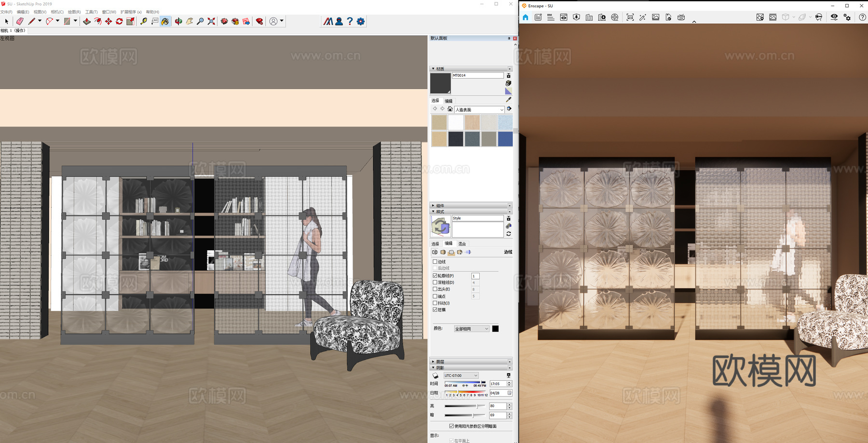868x443 pixels.
Task: Open the UTC-07:00 time zone dropdown
Action: pyautogui.click(x=461, y=376)
